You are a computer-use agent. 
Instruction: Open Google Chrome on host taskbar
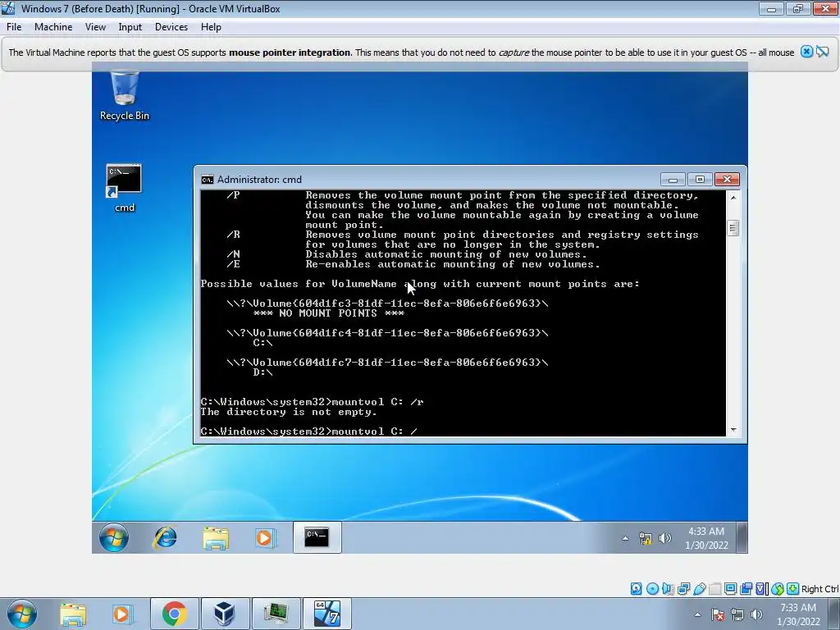(174, 614)
